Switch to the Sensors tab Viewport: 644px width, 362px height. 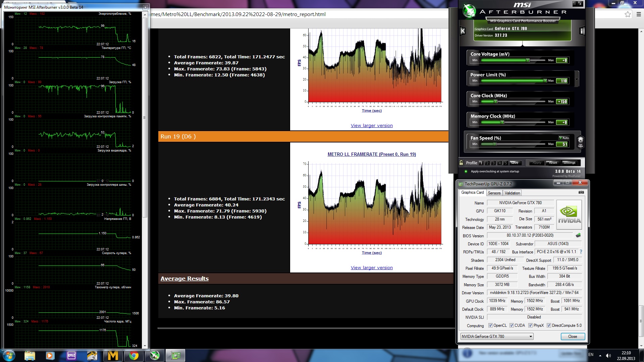coord(494,193)
